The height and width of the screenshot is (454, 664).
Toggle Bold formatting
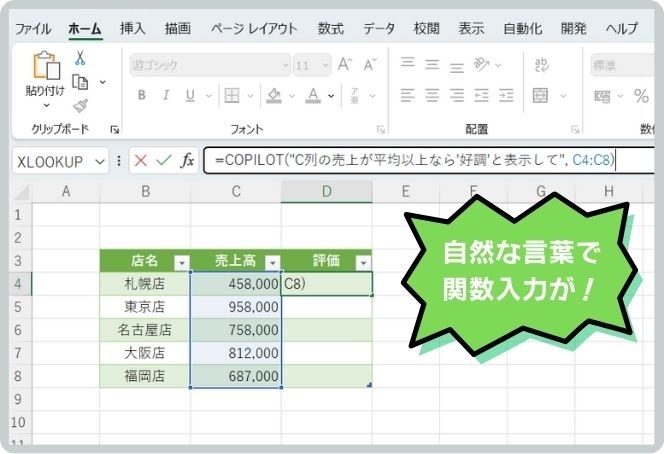pyautogui.click(x=141, y=96)
